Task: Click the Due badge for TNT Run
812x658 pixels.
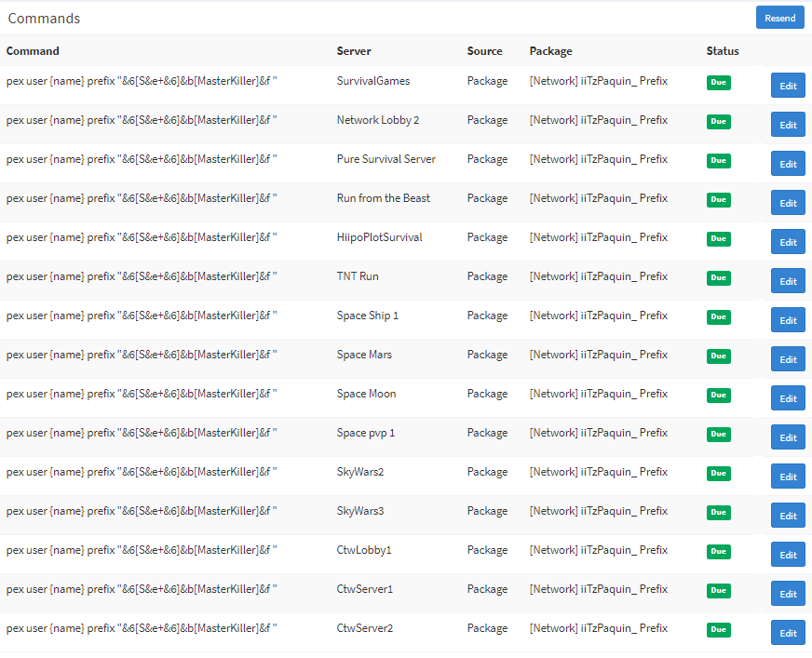Action: [x=718, y=278]
